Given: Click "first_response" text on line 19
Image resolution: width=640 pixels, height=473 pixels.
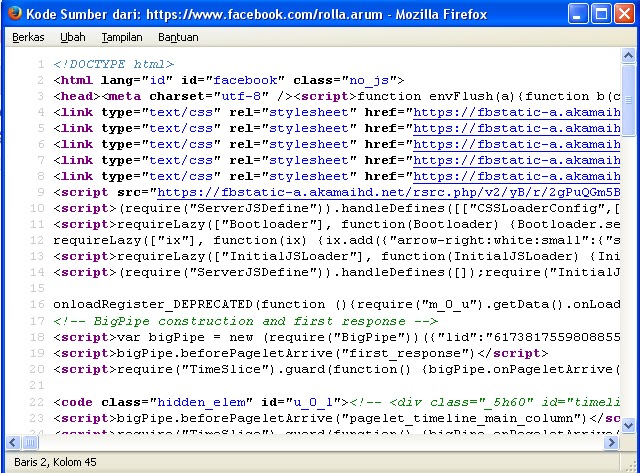Looking at the screenshot, I should click(404, 353).
